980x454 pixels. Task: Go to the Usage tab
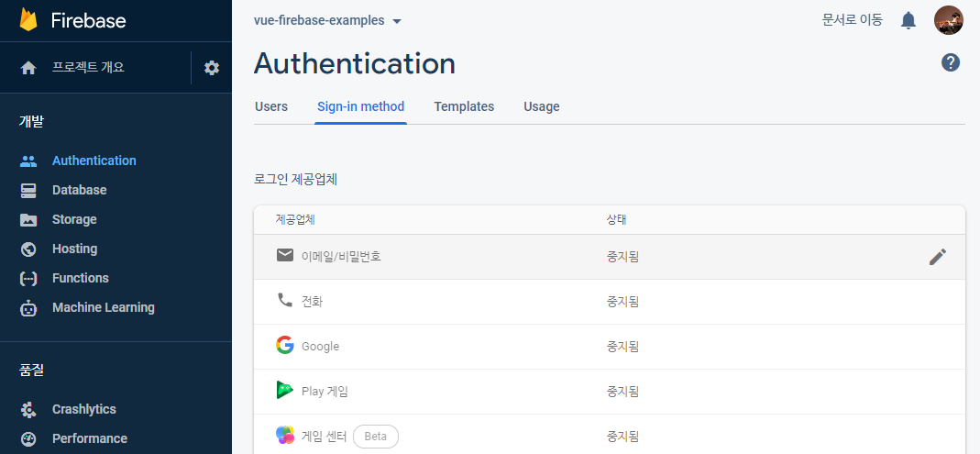pyautogui.click(x=541, y=106)
